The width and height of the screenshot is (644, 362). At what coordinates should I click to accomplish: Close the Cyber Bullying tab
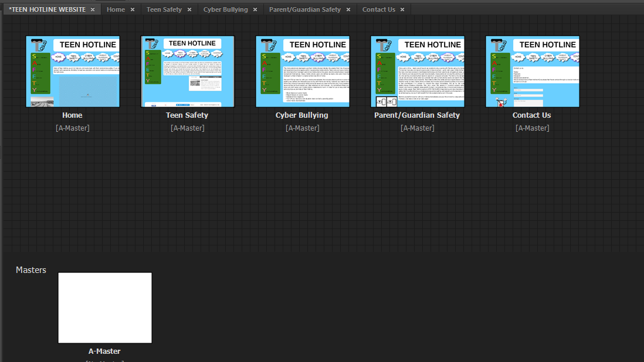(255, 9)
